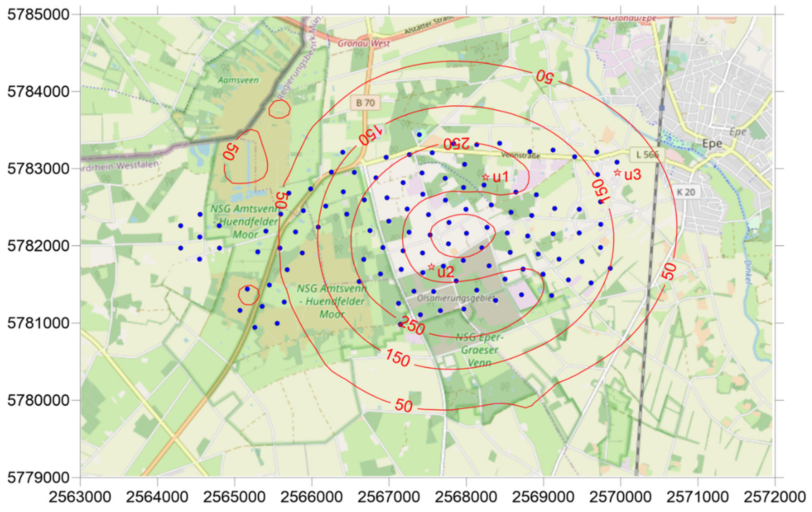Click x-axis tick label 2564000

coord(157,497)
